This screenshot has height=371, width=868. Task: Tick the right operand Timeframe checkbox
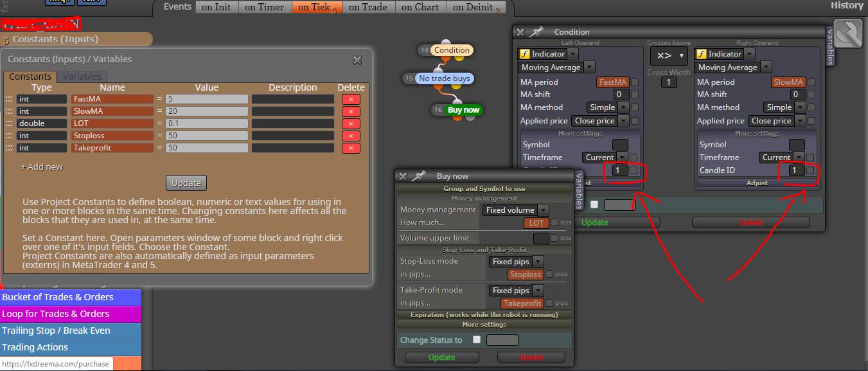click(x=811, y=158)
